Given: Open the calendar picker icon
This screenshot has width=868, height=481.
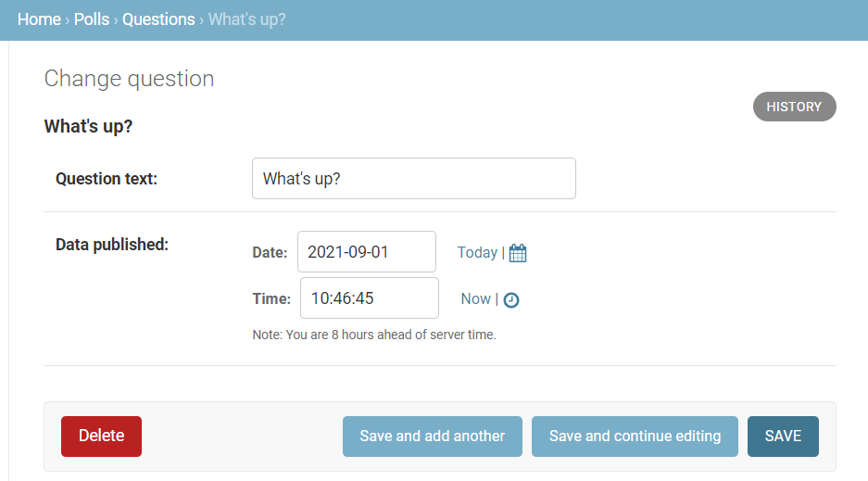Looking at the screenshot, I should click(x=518, y=253).
